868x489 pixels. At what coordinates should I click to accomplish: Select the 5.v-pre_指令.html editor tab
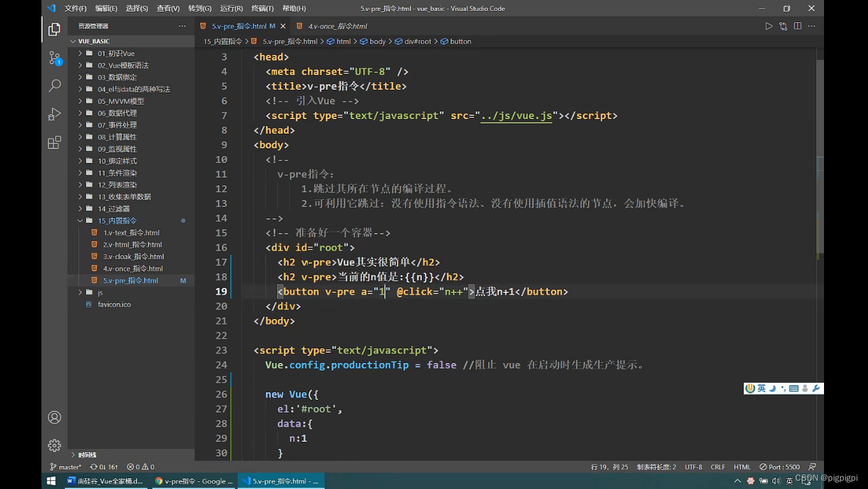243,26
